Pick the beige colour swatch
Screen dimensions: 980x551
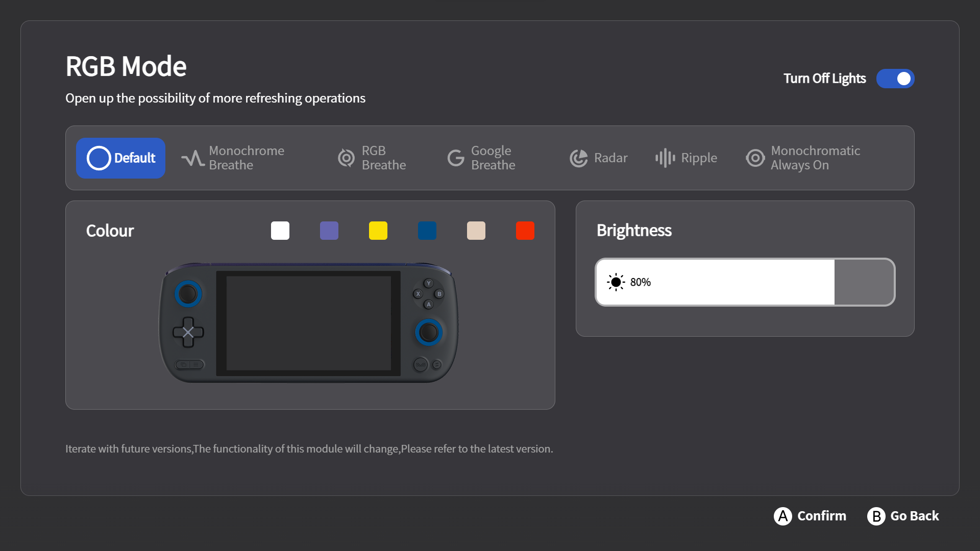tap(476, 231)
